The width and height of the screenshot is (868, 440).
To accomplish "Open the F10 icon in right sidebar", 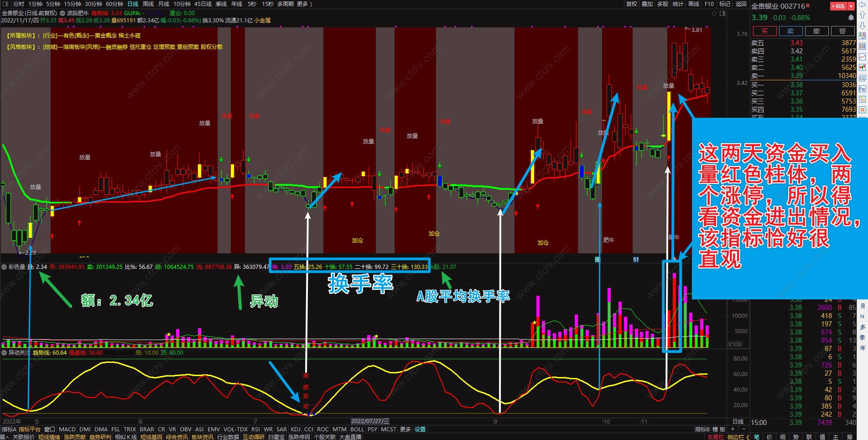I will pyautogui.click(x=862, y=89).
